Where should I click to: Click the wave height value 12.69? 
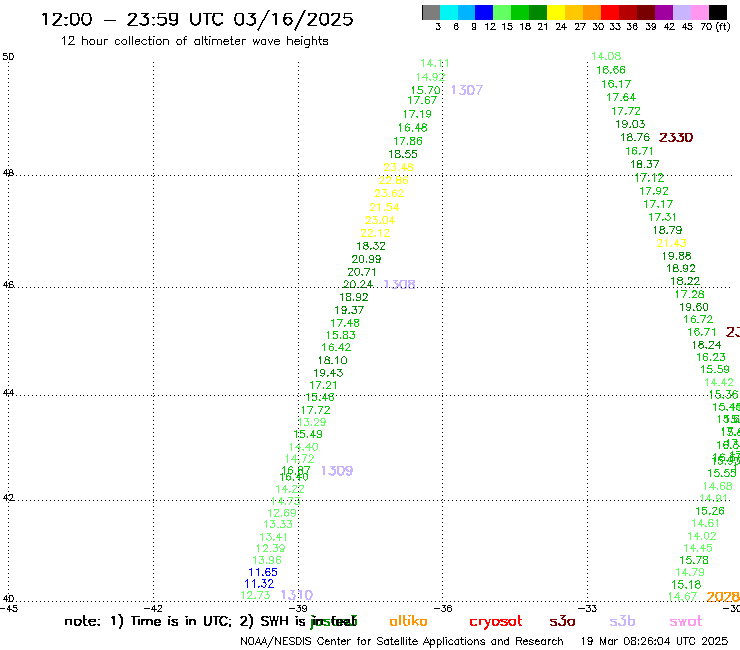pos(282,513)
